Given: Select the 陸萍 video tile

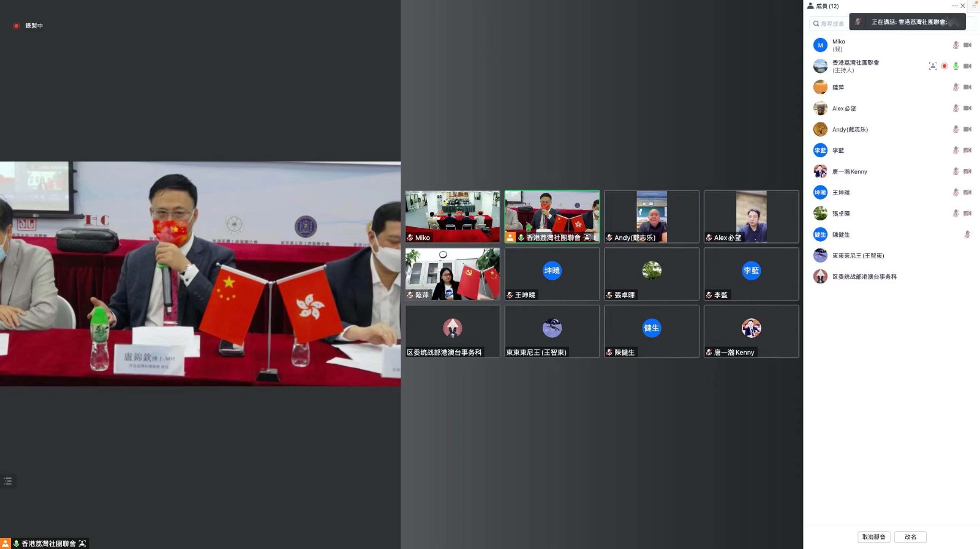Looking at the screenshot, I should point(453,274).
